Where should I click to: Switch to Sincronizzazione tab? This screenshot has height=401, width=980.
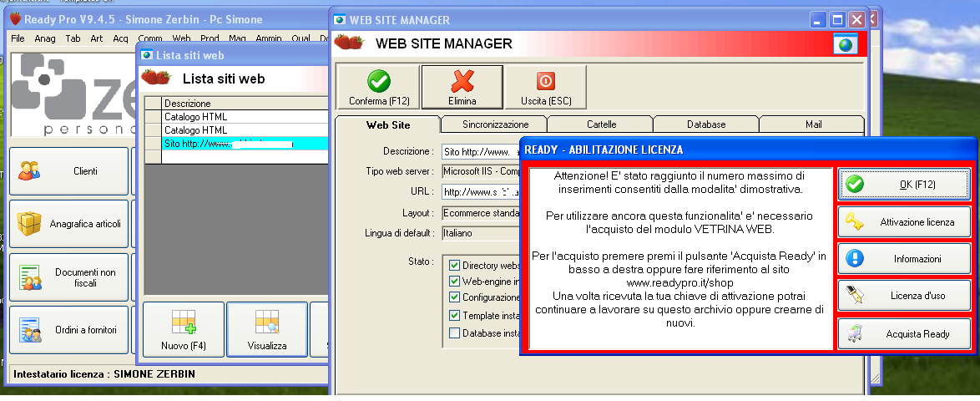pos(495,124)
